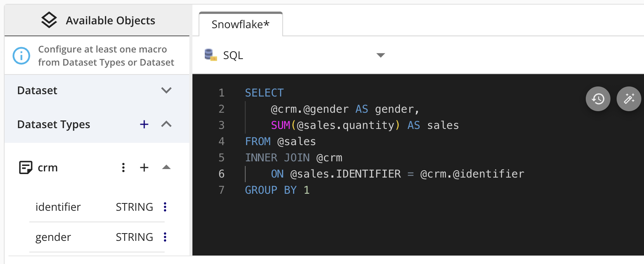644x264 pixels.
Task: Open gender field three-dot menu
Action: [x=165, y=237]
